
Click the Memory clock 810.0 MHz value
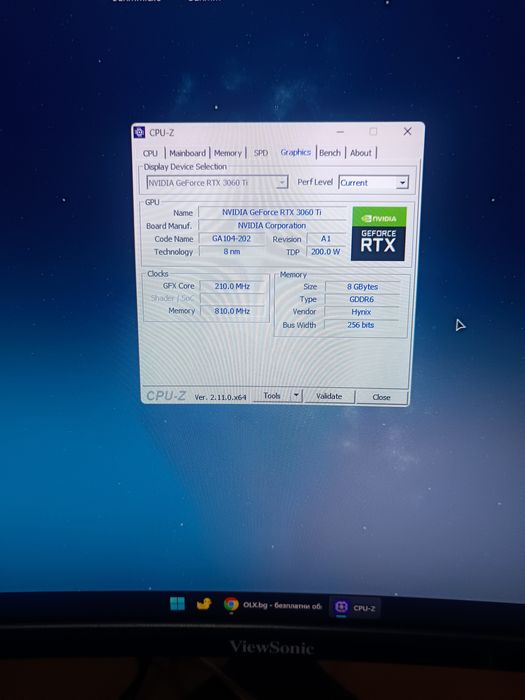point(232,311)
